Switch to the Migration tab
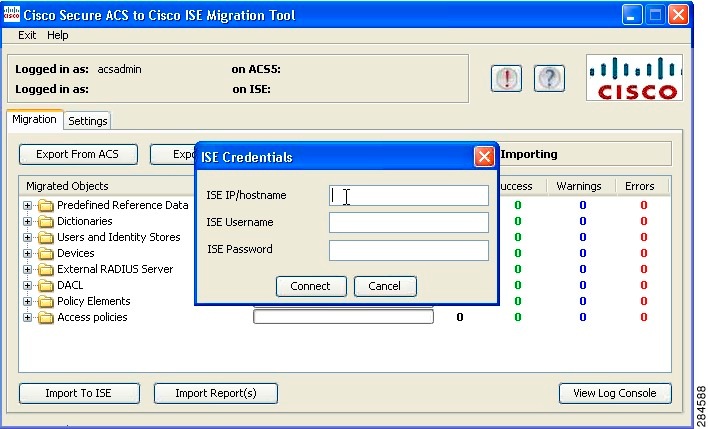Viewport: 708px width, 429px height. point(34,120)
